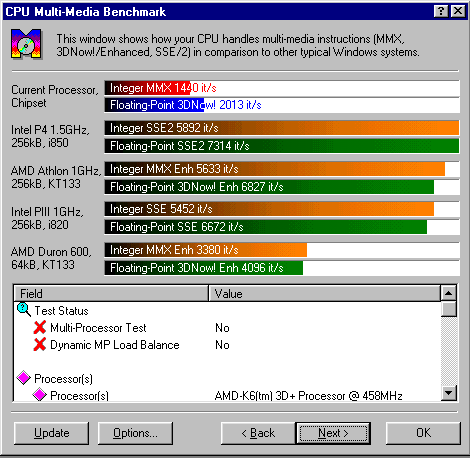Click the Update button

[x=51, y=433]
